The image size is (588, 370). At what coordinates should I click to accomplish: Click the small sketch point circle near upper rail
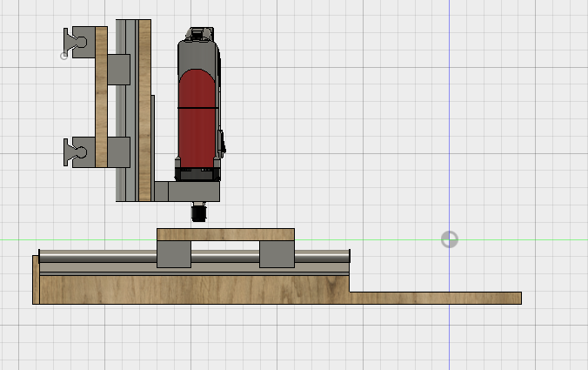(63, 56)
